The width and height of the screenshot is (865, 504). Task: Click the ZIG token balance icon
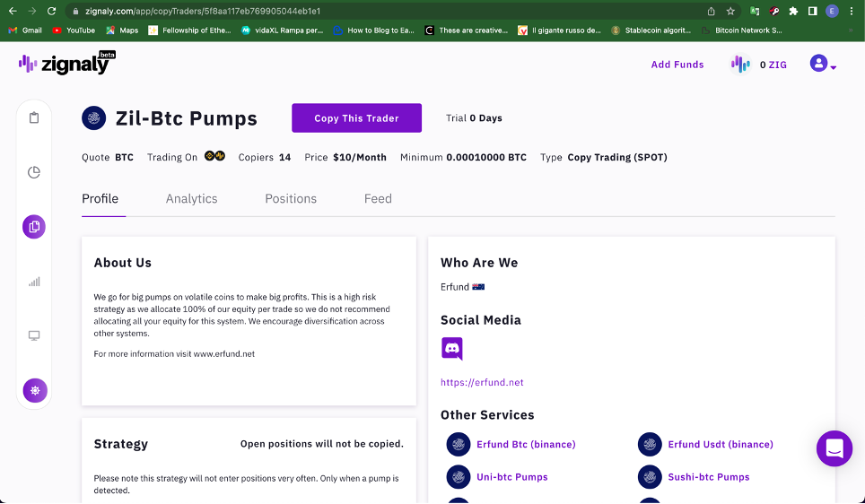[740, 64]
